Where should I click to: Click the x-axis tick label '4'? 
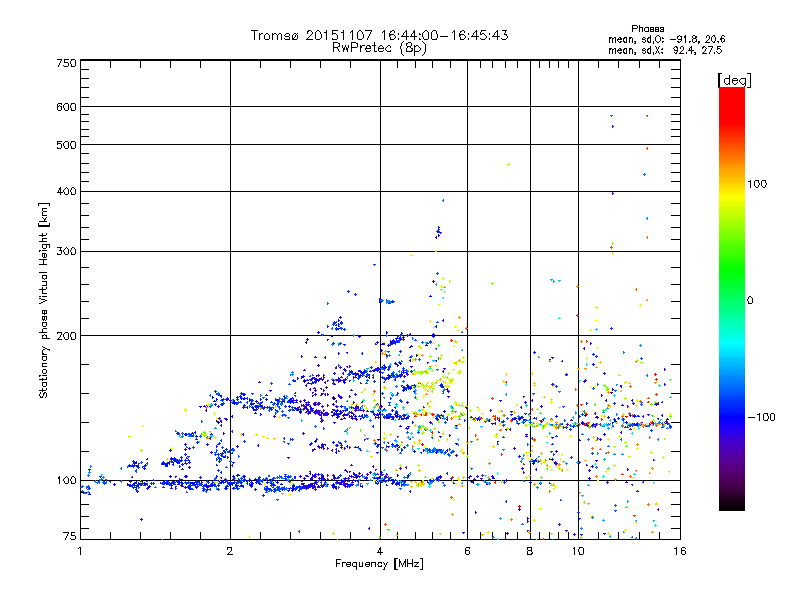[x=380, y=551]
